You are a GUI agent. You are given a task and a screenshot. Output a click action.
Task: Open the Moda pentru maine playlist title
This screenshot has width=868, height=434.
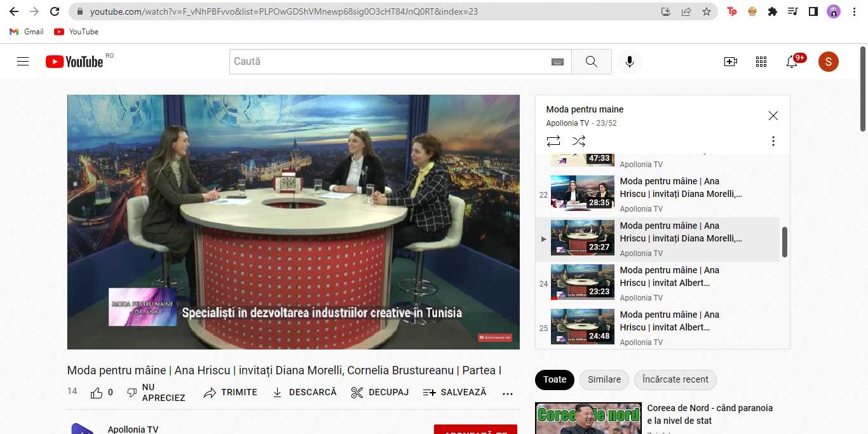(x=585, y=109)
